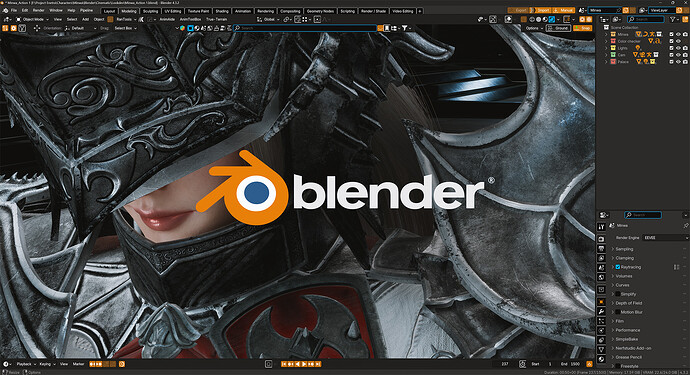Image resolution: width=690 pixels, height=375 pixels.
Task: Click the viewport header search field
Action: [x=305, y=28]
